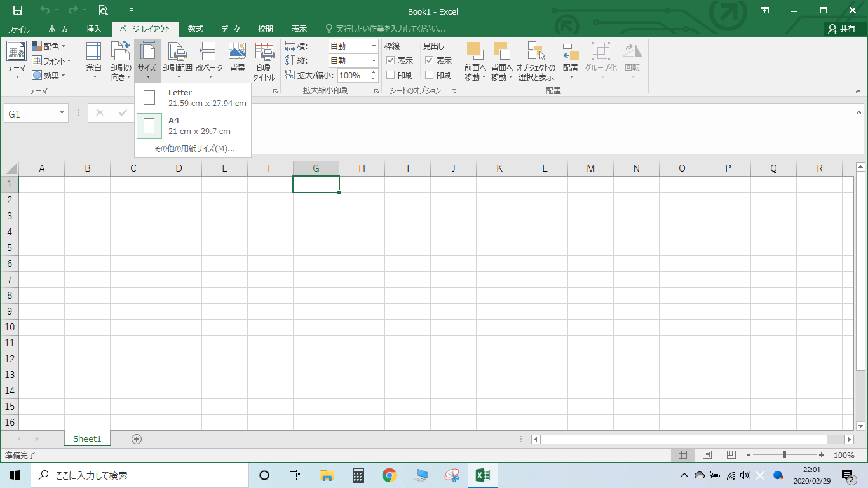868x488 pixels.
Task: Click the zoom out minus button
Action: pyautogui.click(x=749, y=455)
